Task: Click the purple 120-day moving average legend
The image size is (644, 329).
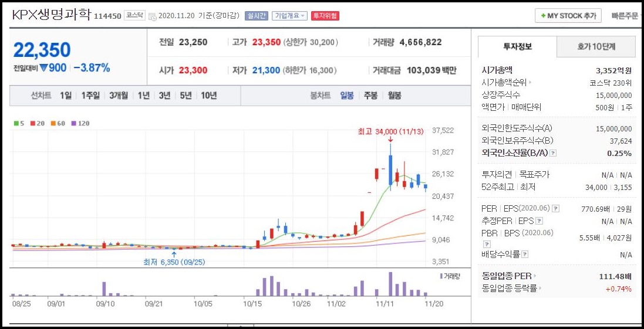Action: pyautogui.click(x=80, y=123)
